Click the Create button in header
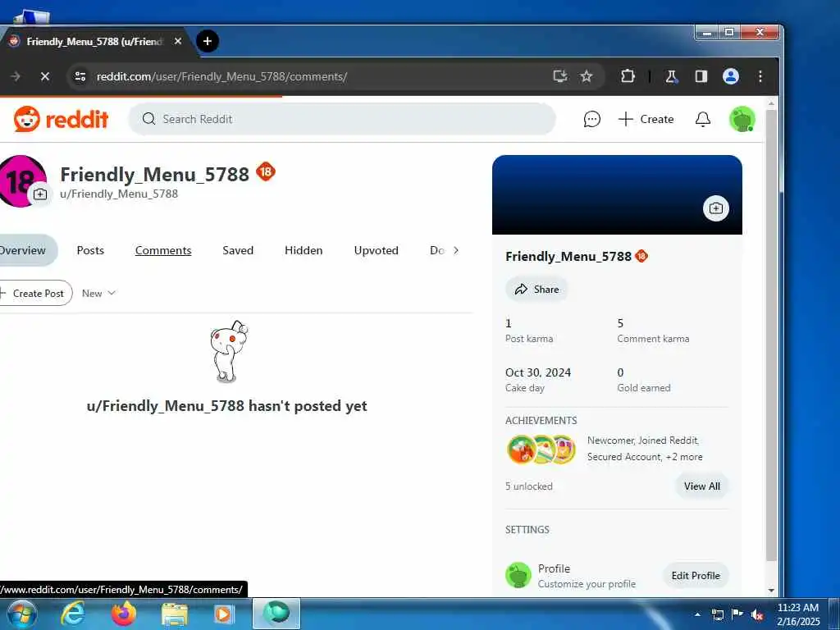 coord(646,119)
